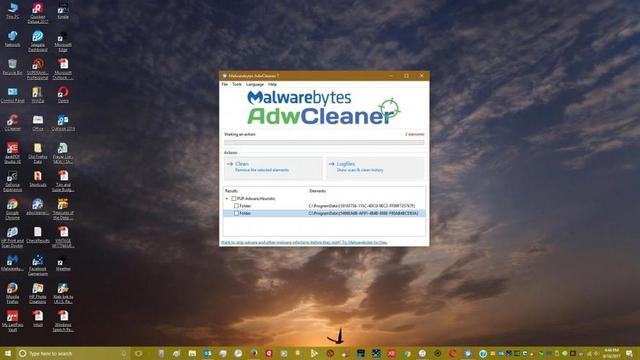Click the Windows Start button
Image resolution: width=640 pixels, height=360 pixels.
(x=7, y=353)
